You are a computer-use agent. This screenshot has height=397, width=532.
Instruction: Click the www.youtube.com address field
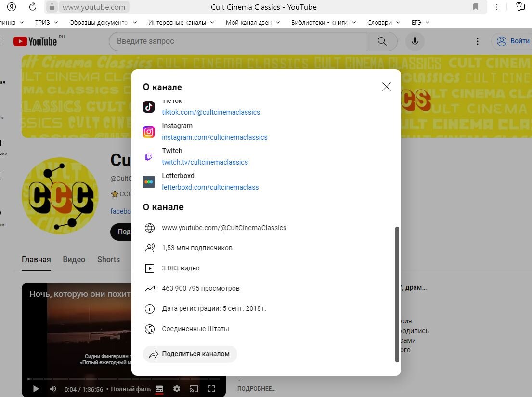94,7
